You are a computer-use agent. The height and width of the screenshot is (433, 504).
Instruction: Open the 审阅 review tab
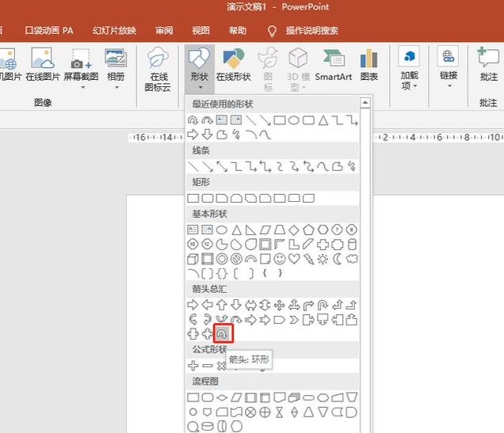click(x=164, y=31)
